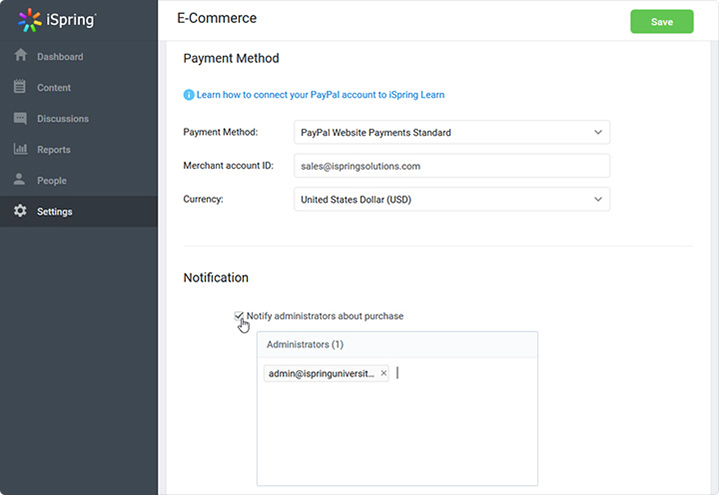719x495 pixels.
Task: Click Notify administrators about purchase label
Action: pos(325,316)
